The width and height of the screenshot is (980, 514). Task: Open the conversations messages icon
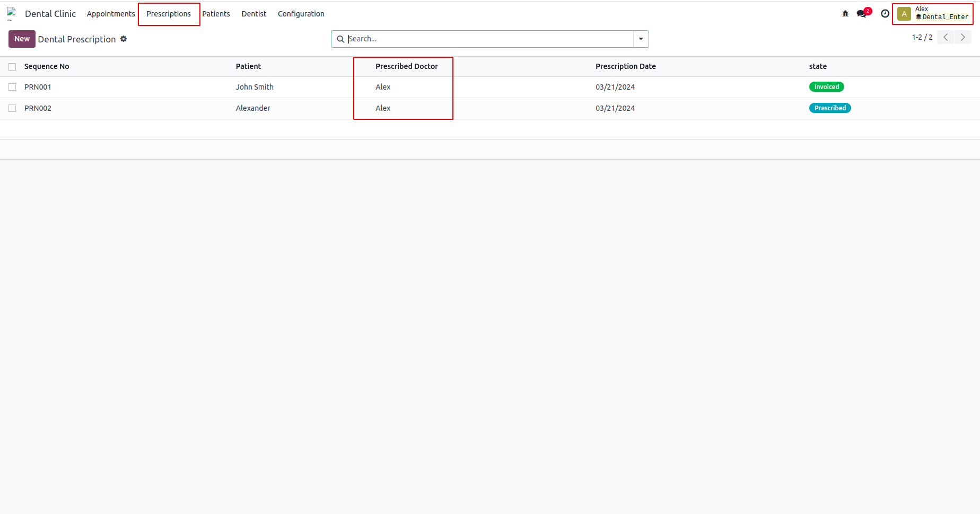862,14
